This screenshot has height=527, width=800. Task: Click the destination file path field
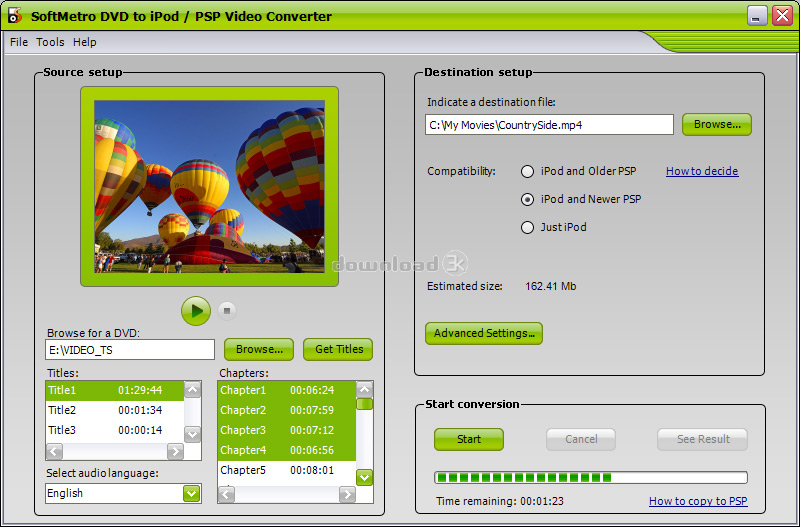[549, 125]
